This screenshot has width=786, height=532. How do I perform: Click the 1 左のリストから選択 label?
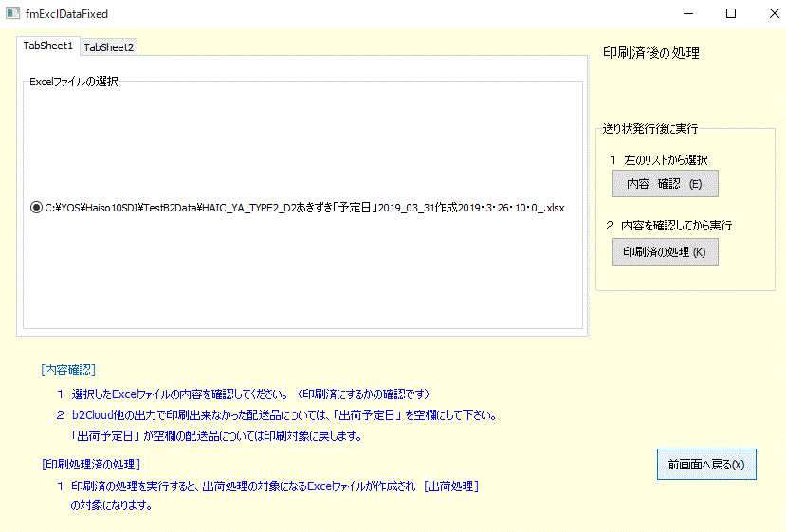pos(659,160)
